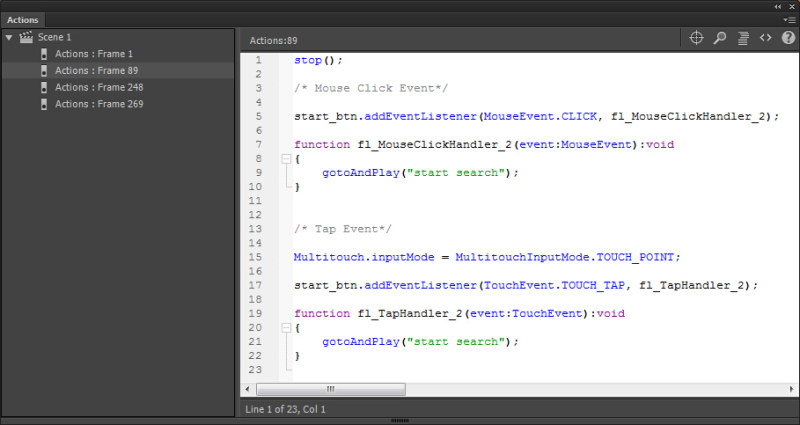Open the Help question mark icon
800x425 pixels.
788,38
